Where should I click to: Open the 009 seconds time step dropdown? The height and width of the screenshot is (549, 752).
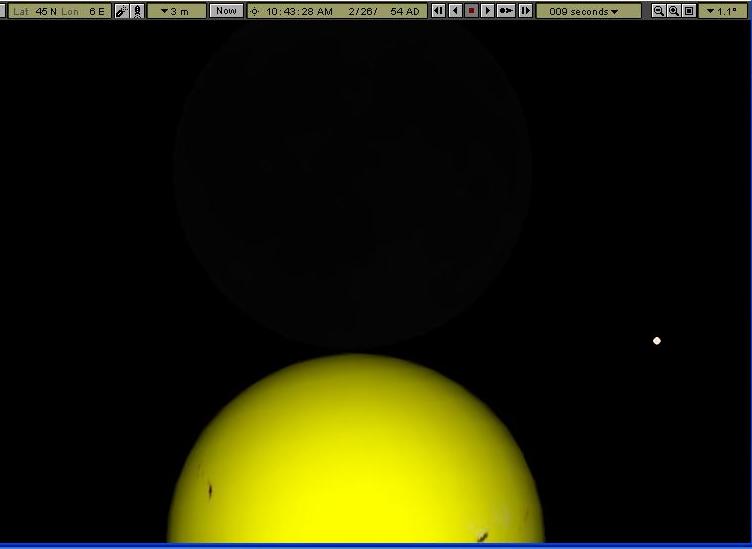click(588, 11)
